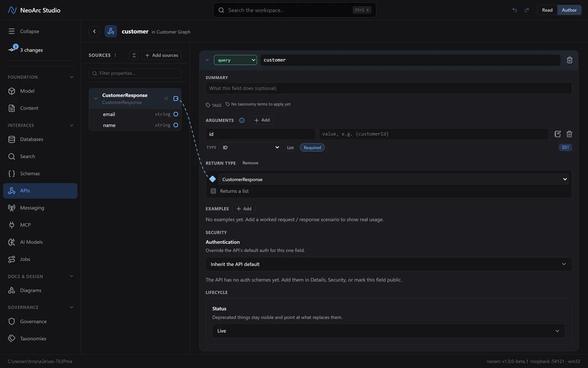The width and height of the screenshot is (588, 368).
Task: Collapse the FOUNDATION section
Action: point(72,77)
